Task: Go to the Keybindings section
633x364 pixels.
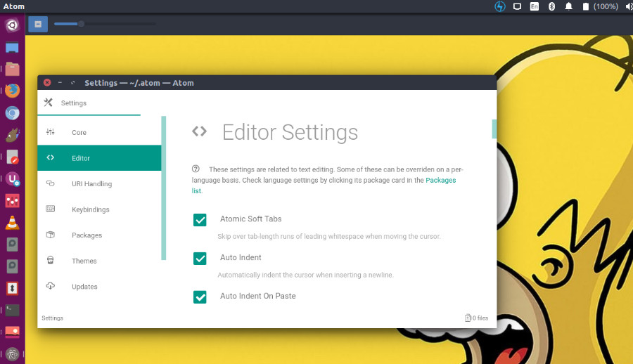Action: [99, 209]
